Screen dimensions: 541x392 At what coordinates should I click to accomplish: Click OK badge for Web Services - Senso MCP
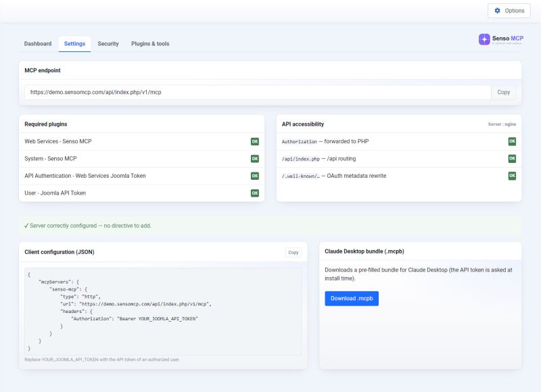pos(255,141)
